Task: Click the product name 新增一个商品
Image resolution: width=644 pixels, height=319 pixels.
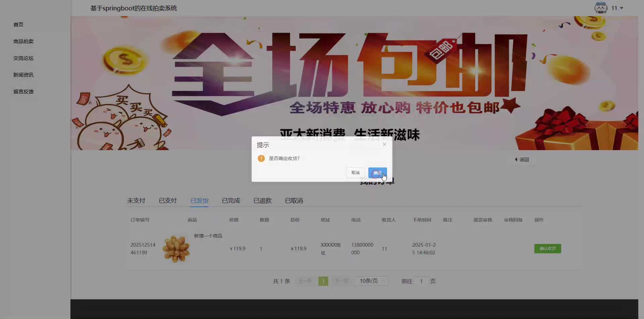Action: coord(208,236)
